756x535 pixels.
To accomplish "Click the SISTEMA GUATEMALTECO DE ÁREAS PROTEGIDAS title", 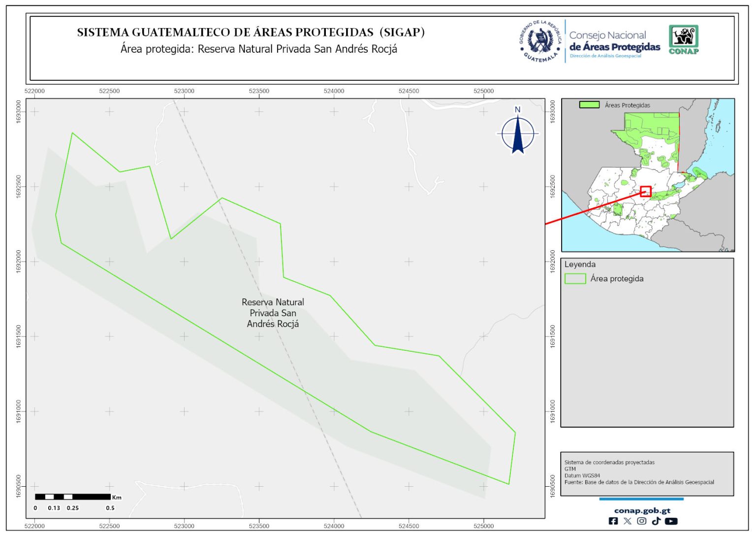I will tap(251, 33).
